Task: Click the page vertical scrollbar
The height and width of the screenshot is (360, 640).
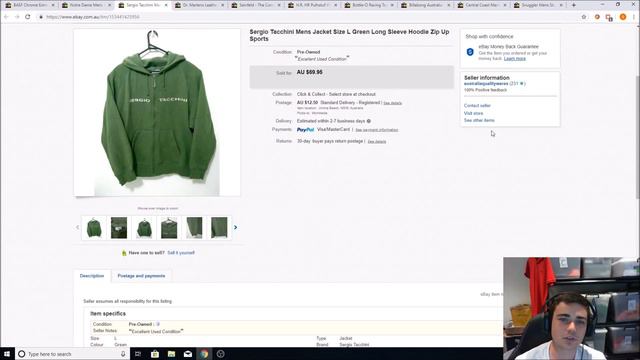Action: tap(638, 139)
